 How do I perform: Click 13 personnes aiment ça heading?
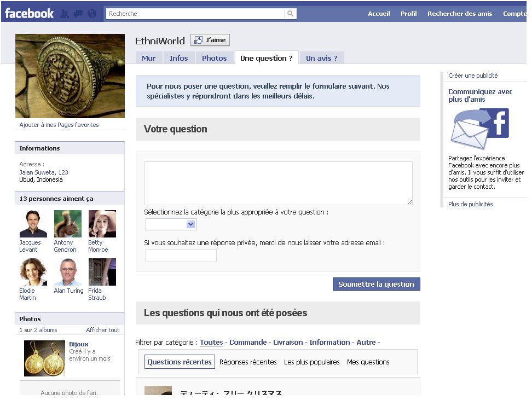[56, 199]
